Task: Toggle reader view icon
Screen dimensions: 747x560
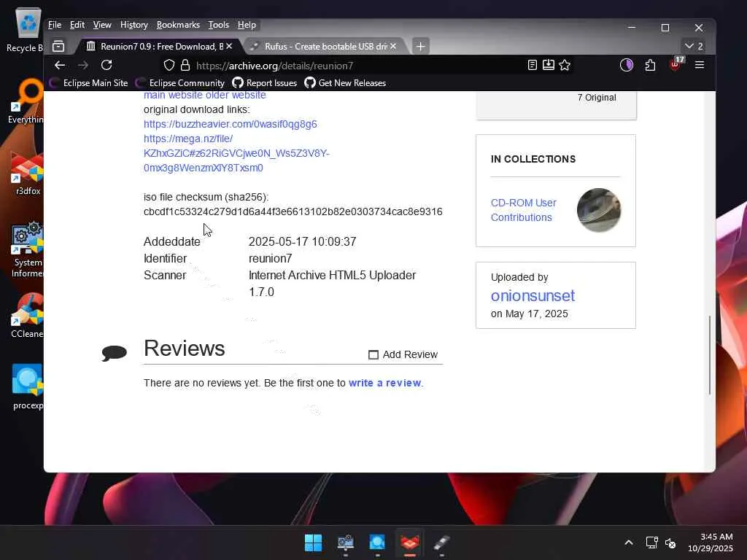Action: [533, 65]
